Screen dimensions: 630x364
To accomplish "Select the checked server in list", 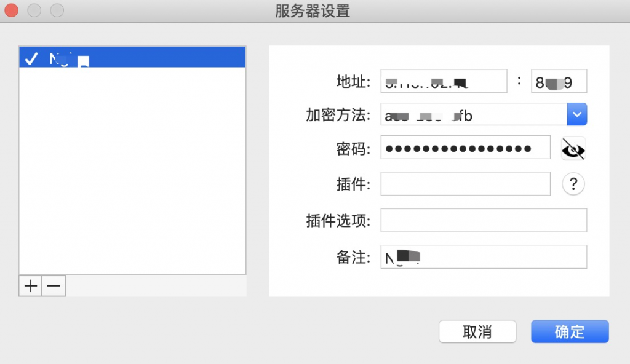I will pos(133,57).
